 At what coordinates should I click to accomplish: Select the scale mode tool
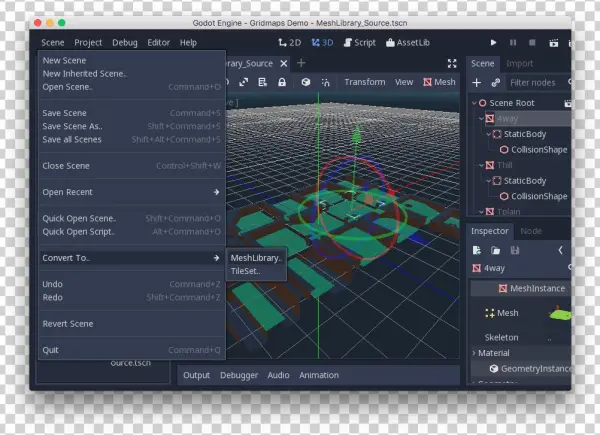pyautogui.click(x=243, y=82)
